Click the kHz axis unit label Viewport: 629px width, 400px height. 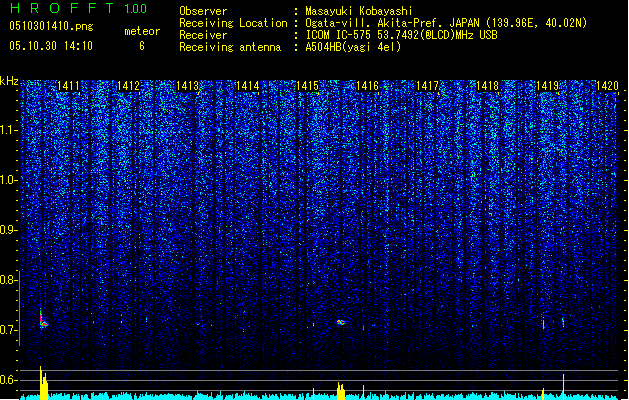tap(9, 81)
